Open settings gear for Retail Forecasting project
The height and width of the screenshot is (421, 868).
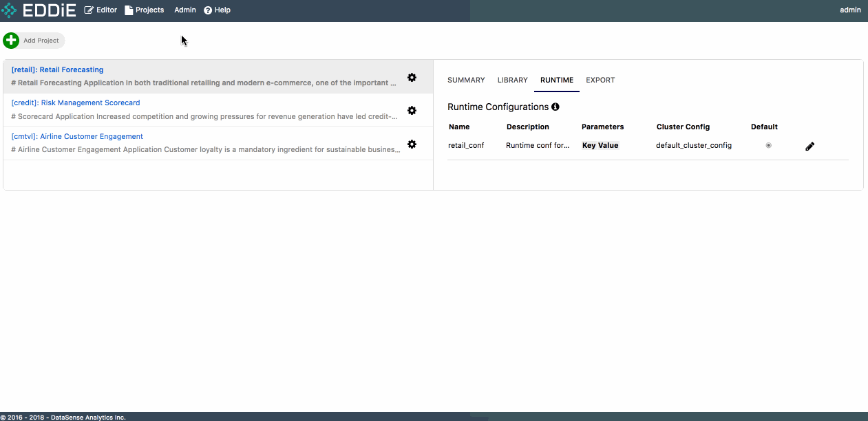pyautogui.click(x=412, y=78)
